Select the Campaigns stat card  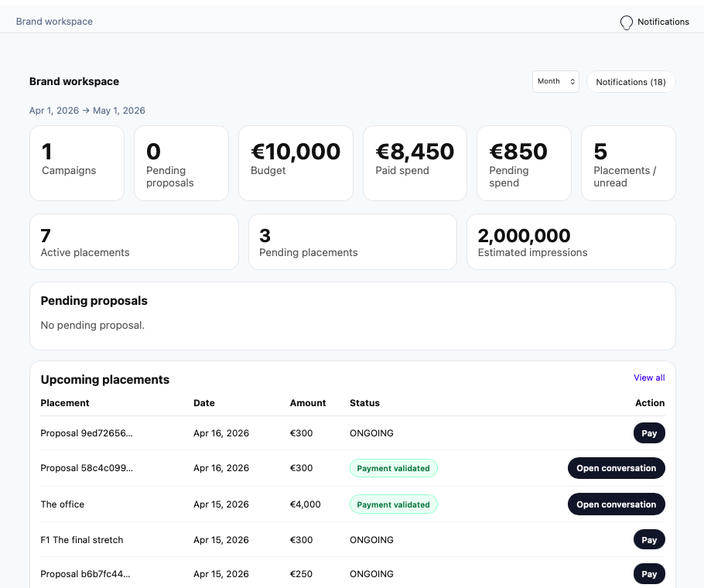click(x=77, y=163)
